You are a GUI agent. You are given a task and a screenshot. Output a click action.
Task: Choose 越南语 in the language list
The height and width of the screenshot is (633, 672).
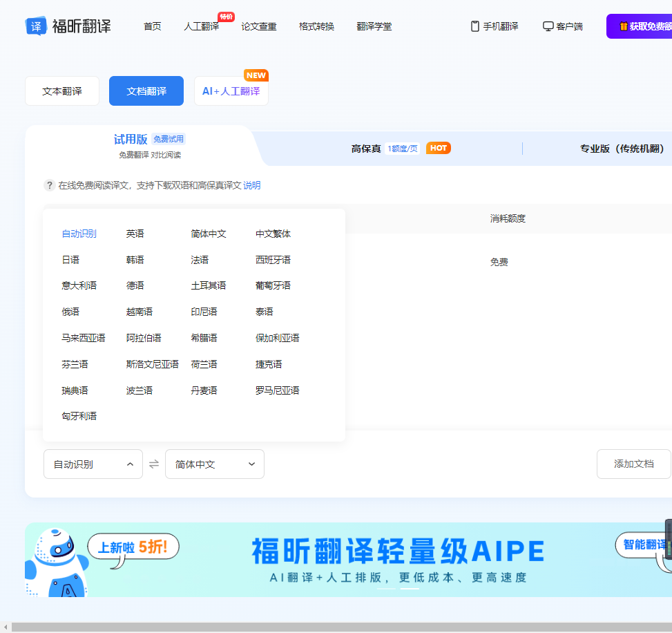[140, 312]
